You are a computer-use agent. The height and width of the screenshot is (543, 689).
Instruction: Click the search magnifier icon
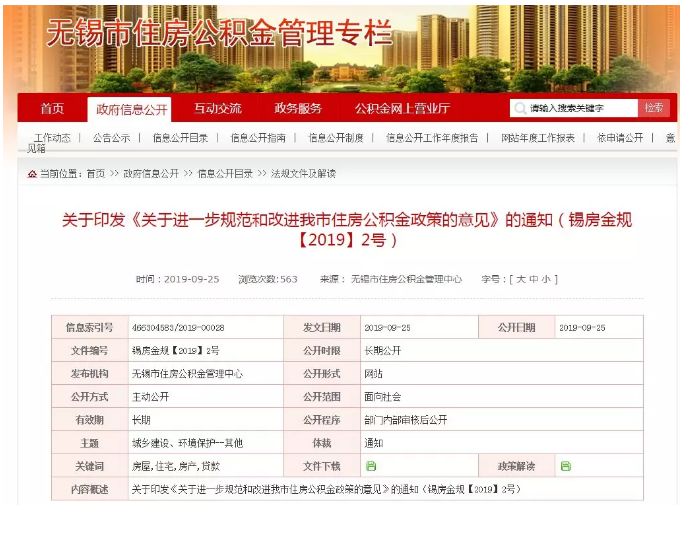tap(520, 108)
